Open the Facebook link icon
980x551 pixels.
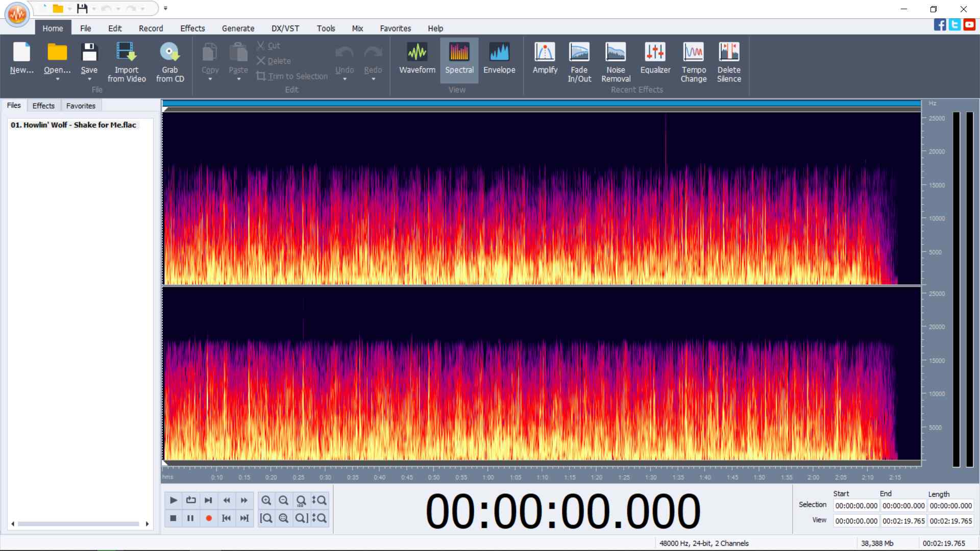tap(940, 24)
